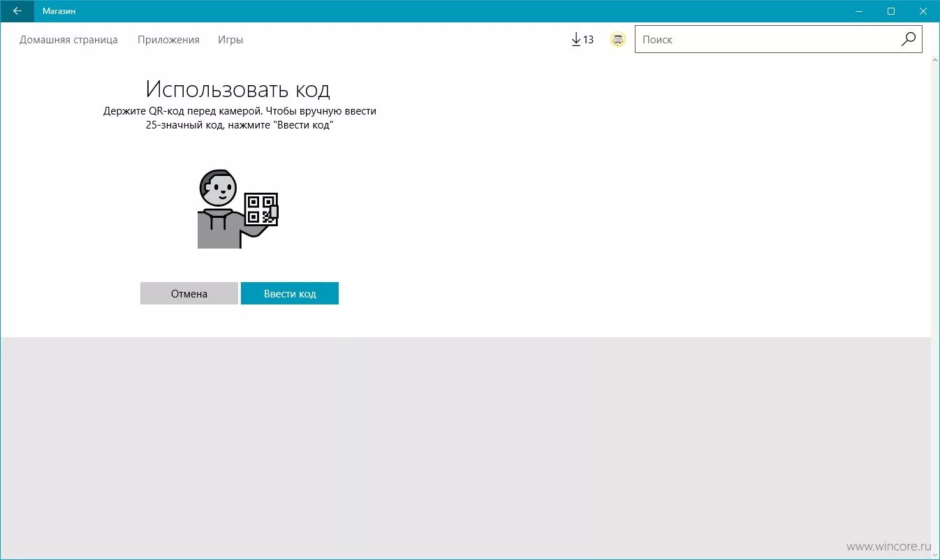Viewport: 940px width, 560px height.
Task: Click the search magnifier icon
Action: click(x=908, y=40)
